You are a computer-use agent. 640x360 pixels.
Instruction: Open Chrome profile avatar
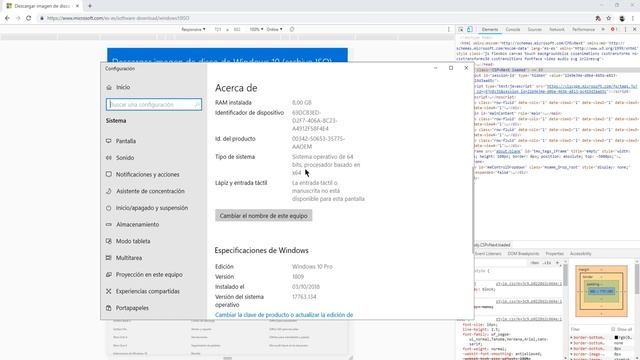(622, 18)
